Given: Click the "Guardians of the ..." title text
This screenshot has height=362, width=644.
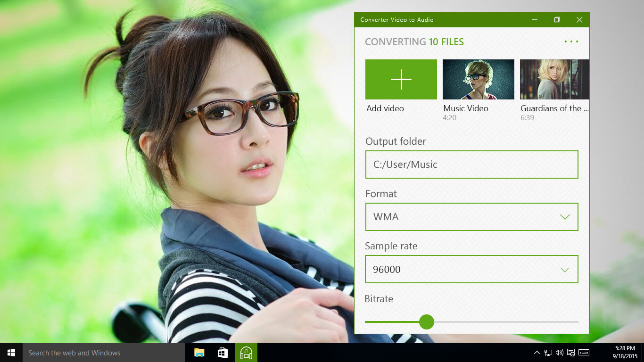Looking at the screenshot, I should point(554,108).
